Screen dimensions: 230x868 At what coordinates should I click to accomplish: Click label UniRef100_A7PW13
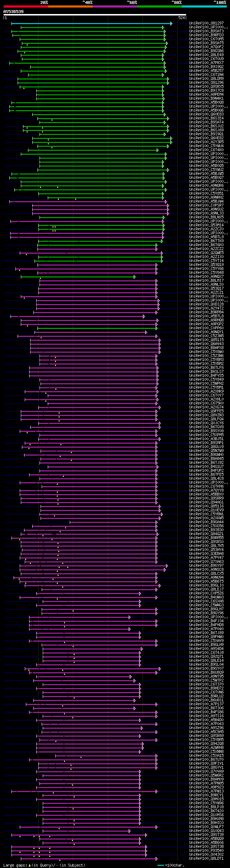pyautogui.click(x=206, y=791)
